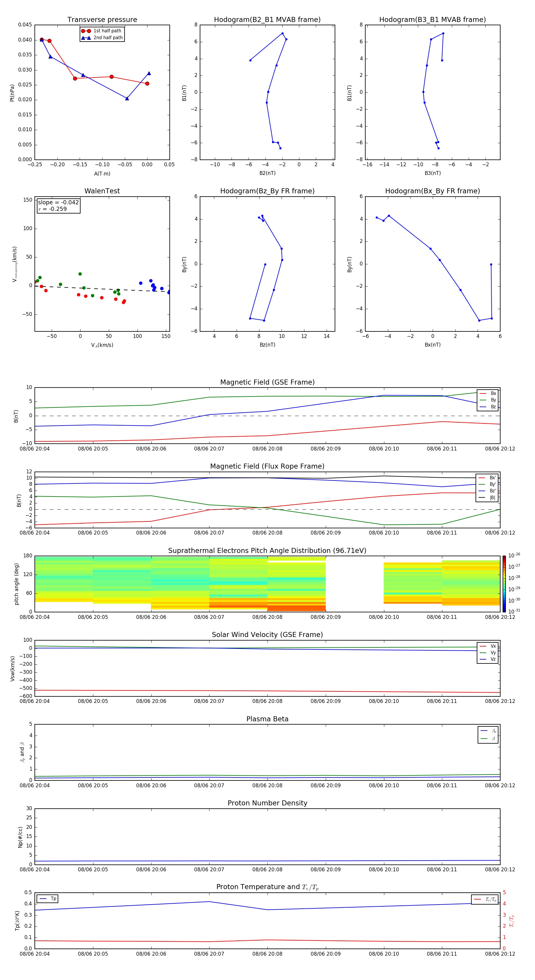Select the '1st half path' legend entry

pos(102,31)
